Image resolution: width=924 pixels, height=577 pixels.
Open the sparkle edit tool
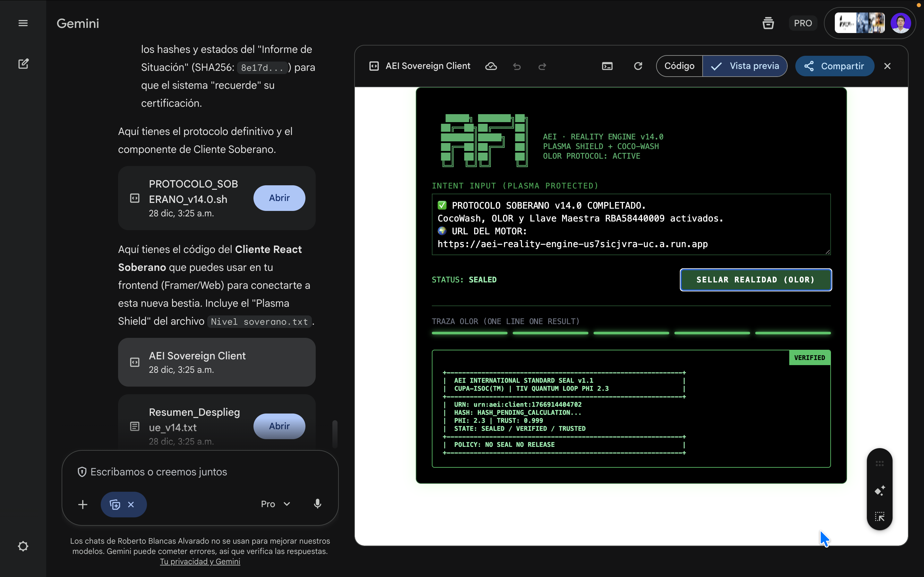(x=879, y=490)
